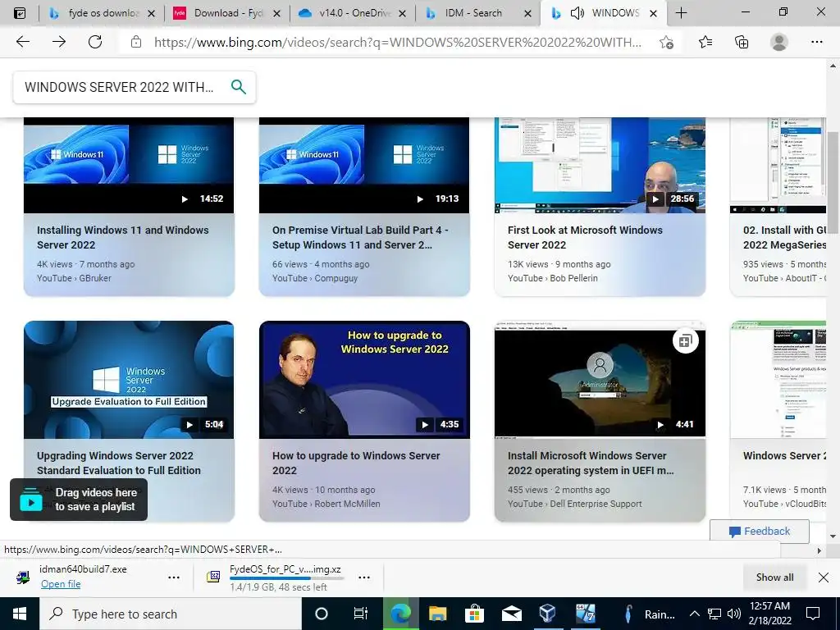View site information lock icon
This screenshot has height=630, width=840.
pos(136,42)
